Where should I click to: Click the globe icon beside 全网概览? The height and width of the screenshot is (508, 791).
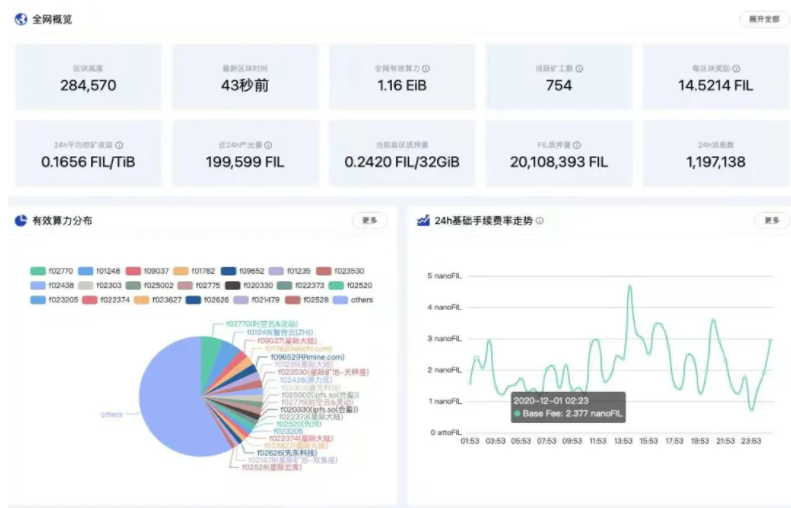click(x=21, y=19)
